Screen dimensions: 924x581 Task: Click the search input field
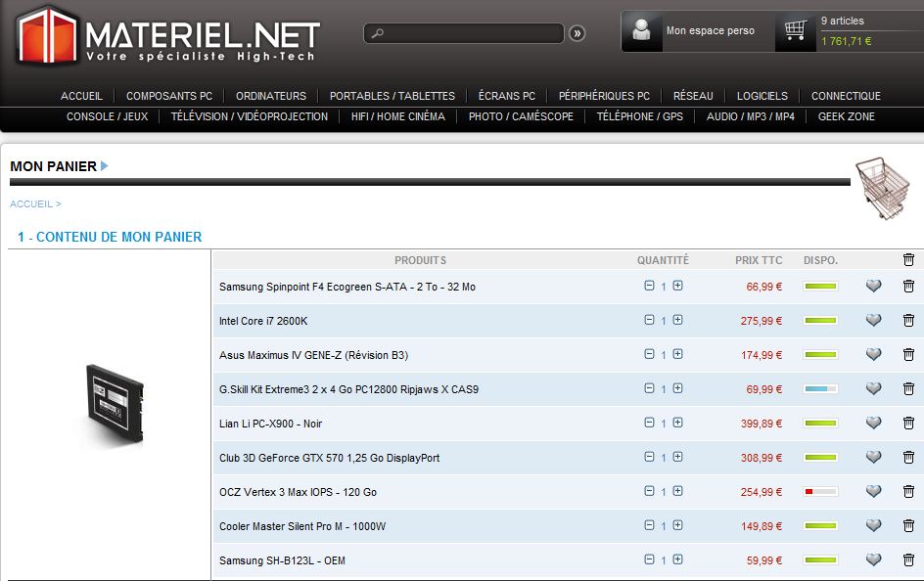pos(470,33)
